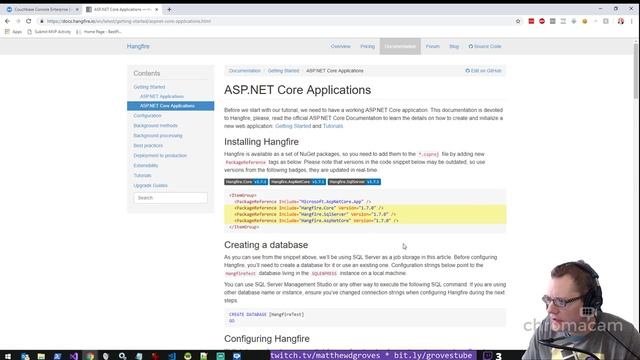Close the Couchbase Console tab
Screen dimensions: 640x360
coord(77,9)
